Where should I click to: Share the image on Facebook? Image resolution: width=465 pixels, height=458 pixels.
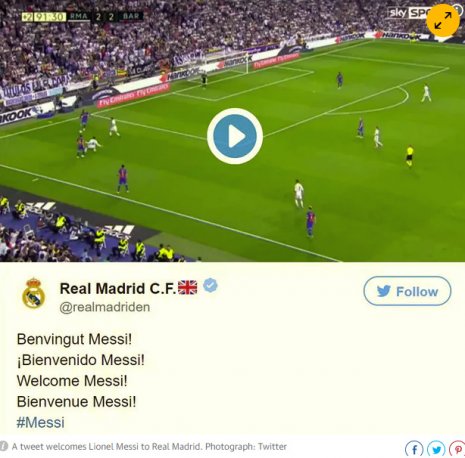[x=414, y=449]
